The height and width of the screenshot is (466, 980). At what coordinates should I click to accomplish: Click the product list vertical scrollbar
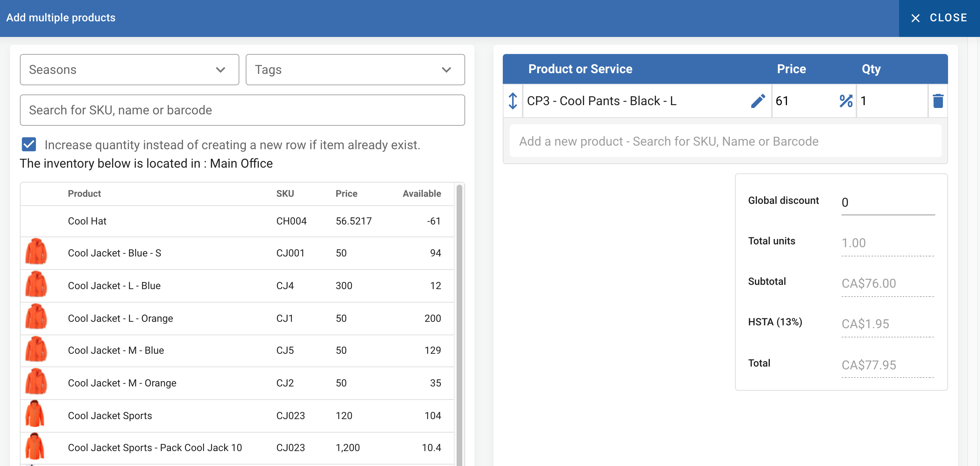click(x=459, y=323)
